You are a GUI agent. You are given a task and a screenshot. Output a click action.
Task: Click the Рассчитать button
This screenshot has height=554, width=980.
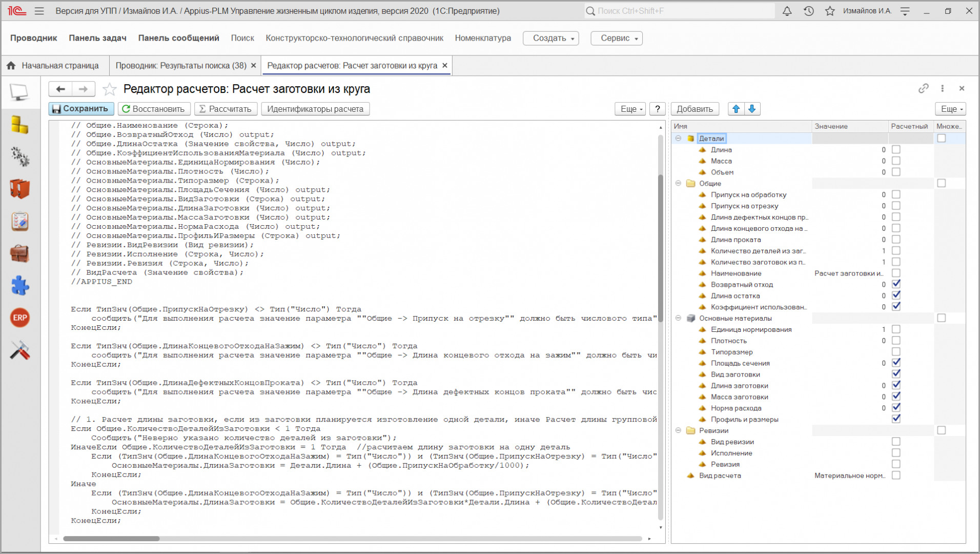point(226,109)
